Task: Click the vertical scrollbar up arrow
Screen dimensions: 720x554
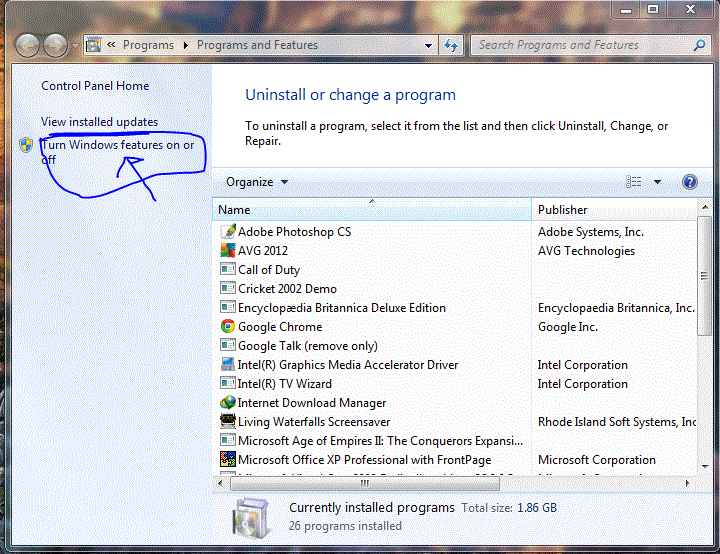Action: [x=705, y=208]
